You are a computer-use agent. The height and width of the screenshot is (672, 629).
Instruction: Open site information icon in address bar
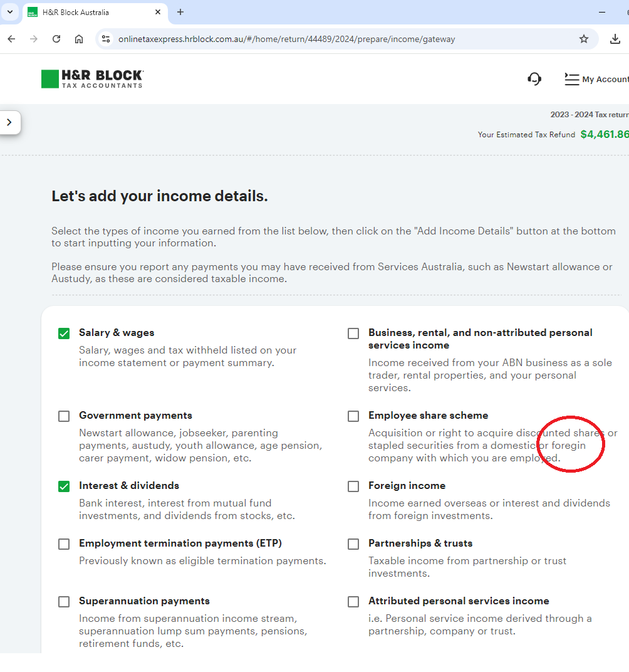click(106, 39)
